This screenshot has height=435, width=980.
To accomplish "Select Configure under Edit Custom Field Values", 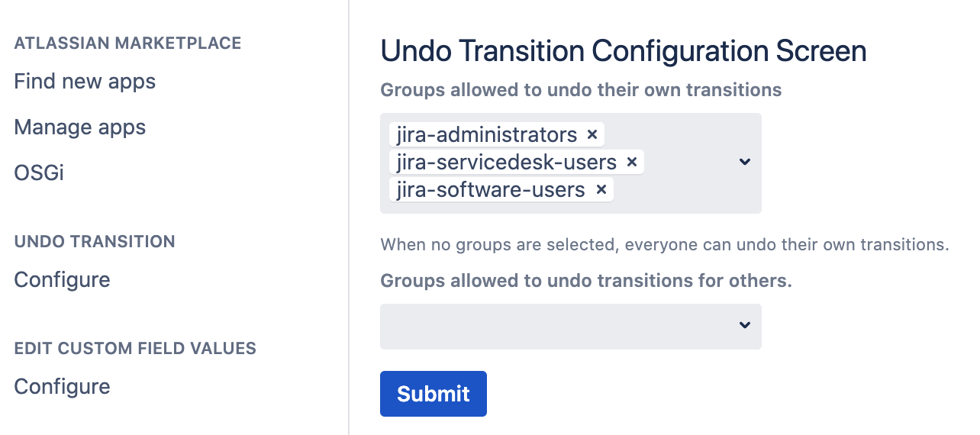I will [x=62, y=387].
